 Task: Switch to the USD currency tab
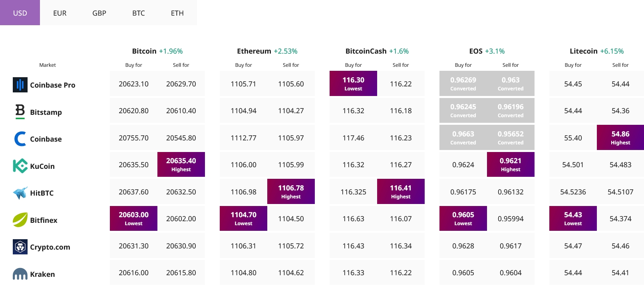20,13
